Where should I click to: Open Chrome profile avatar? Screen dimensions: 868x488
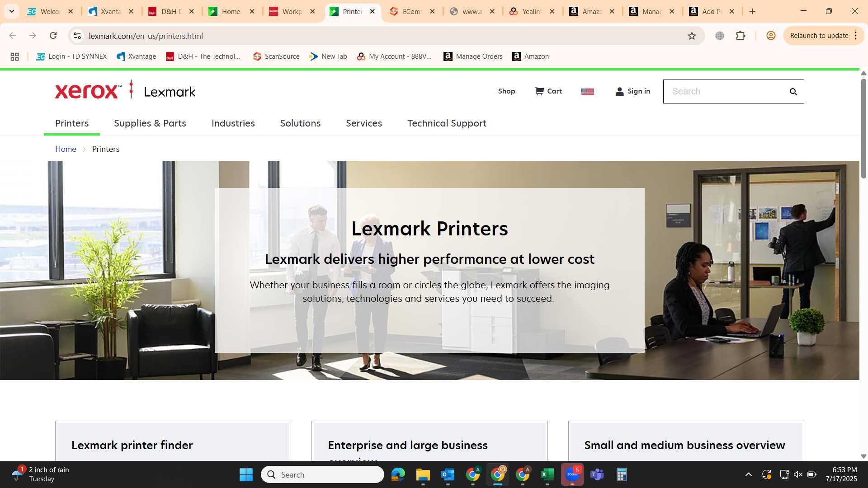pos(771,36)
